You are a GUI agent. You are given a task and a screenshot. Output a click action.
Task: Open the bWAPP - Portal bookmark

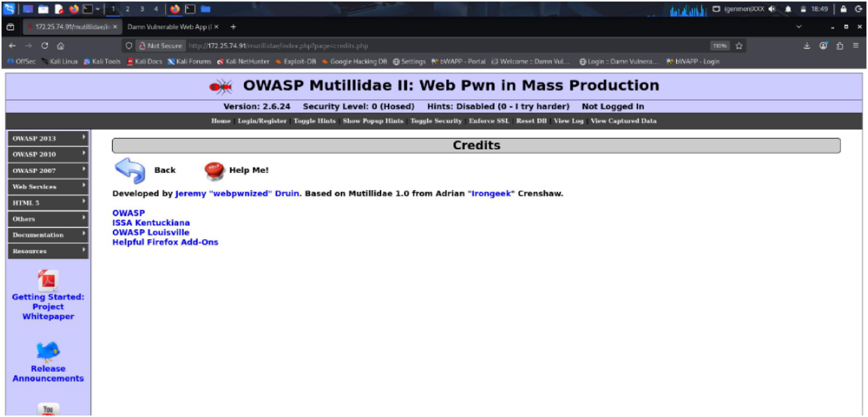tap(459, 62)
